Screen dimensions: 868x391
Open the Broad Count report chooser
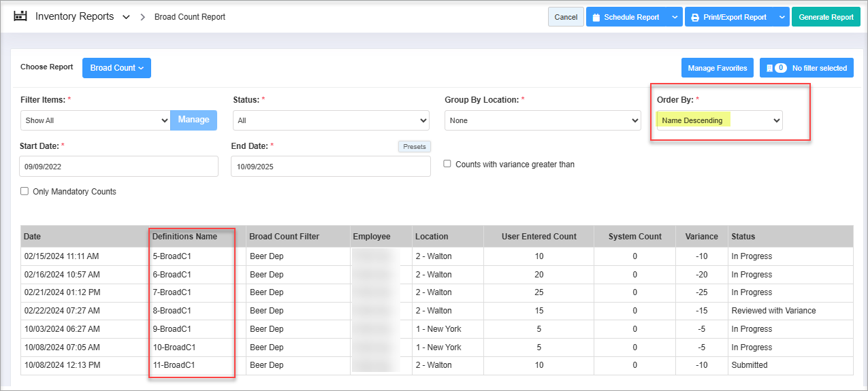click(x=116, y=68)
